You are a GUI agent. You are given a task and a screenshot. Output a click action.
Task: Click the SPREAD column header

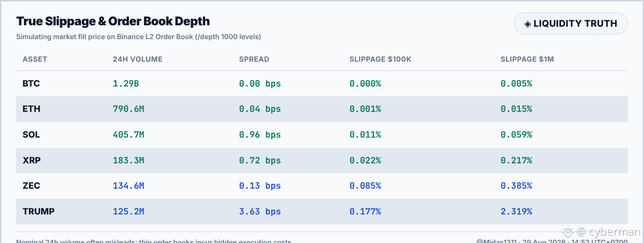coord(254,59)
